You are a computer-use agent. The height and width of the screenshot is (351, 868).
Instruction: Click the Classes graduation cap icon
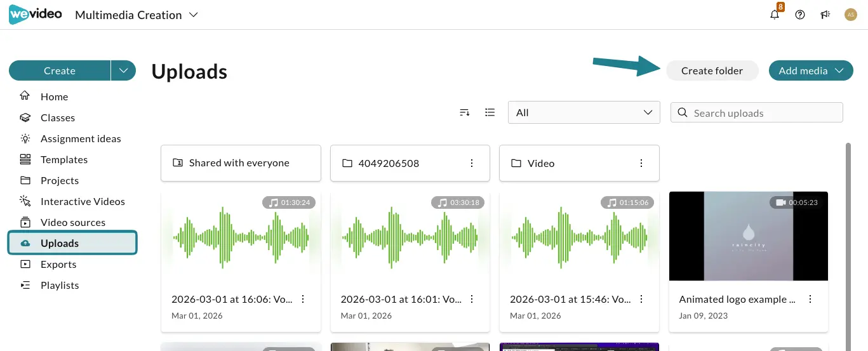(25, 117)
